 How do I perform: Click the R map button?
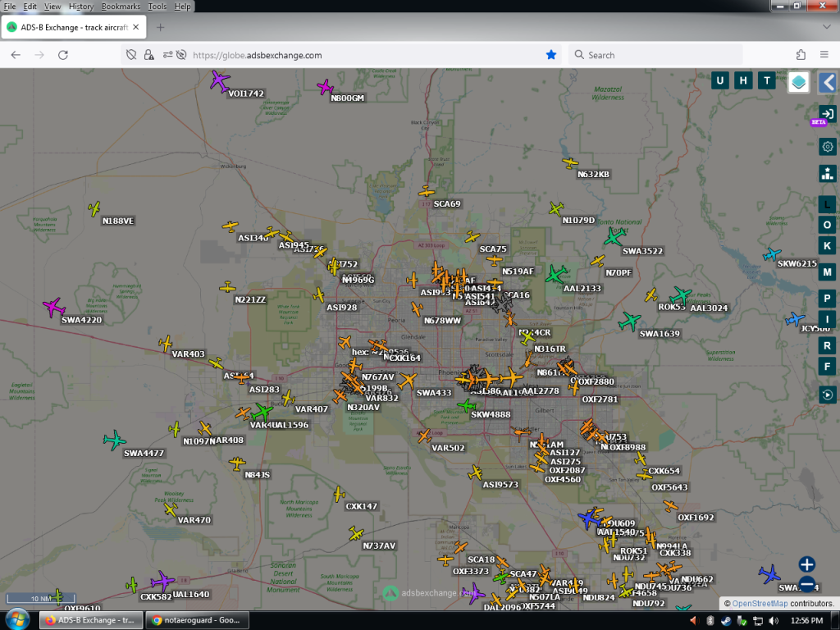[827, 345]
